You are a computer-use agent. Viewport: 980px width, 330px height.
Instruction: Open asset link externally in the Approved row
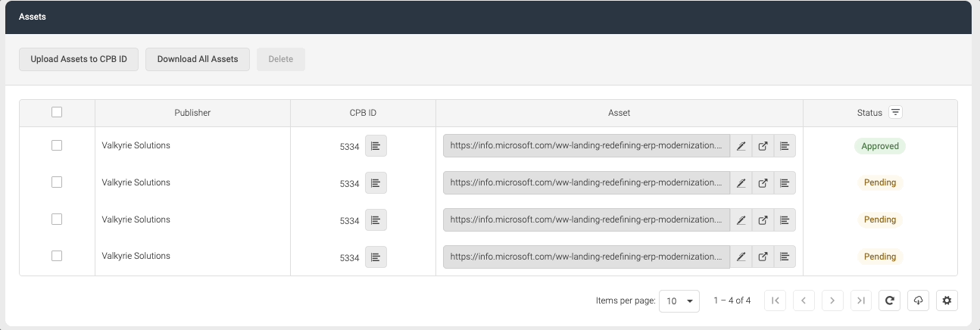pyautogui.click(x=763, y=146)
